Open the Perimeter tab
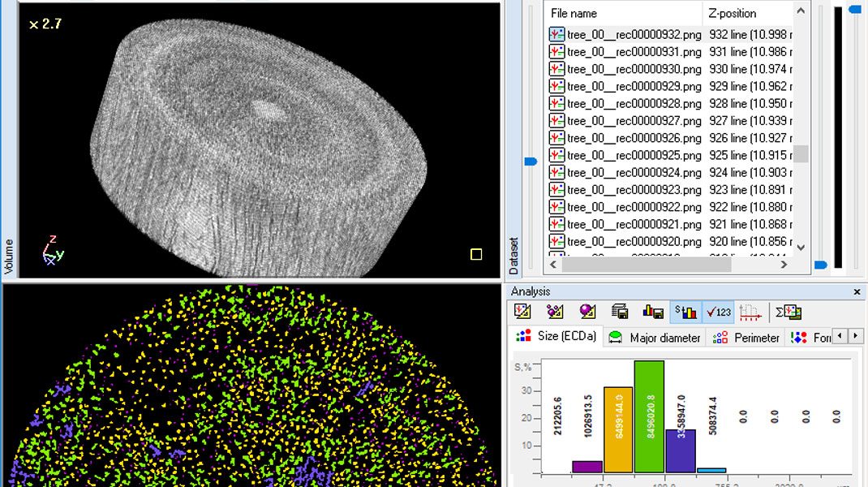Screen dimensions: 868x487 pos(746,338)
